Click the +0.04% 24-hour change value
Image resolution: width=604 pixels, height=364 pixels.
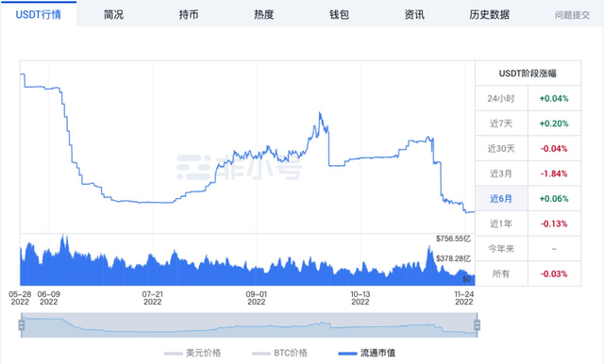click(554, 98)
